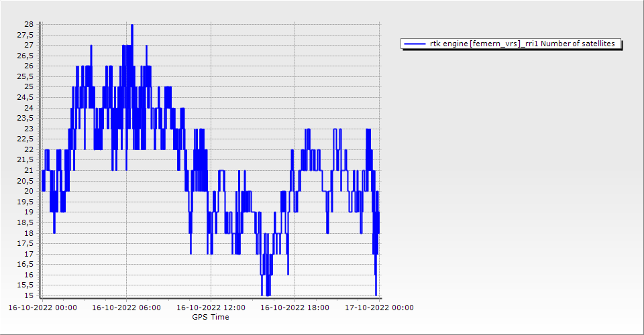Click the blue line sample in the legend
The image size is (644, 335).
[415, 44]
